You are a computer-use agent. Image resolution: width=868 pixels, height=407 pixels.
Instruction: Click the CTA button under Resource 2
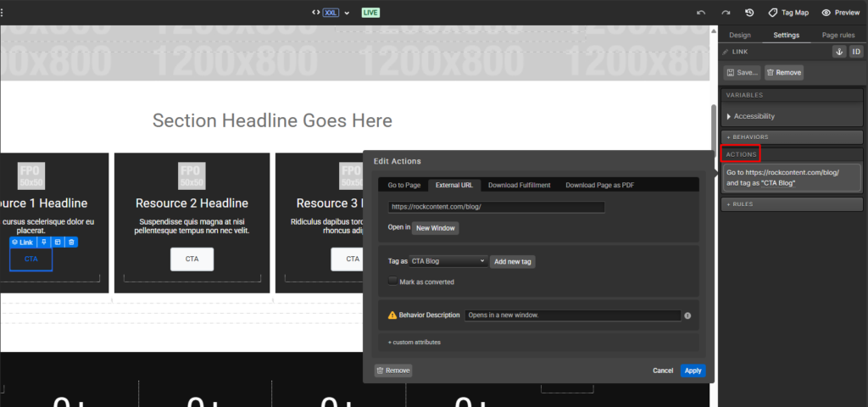192,259
